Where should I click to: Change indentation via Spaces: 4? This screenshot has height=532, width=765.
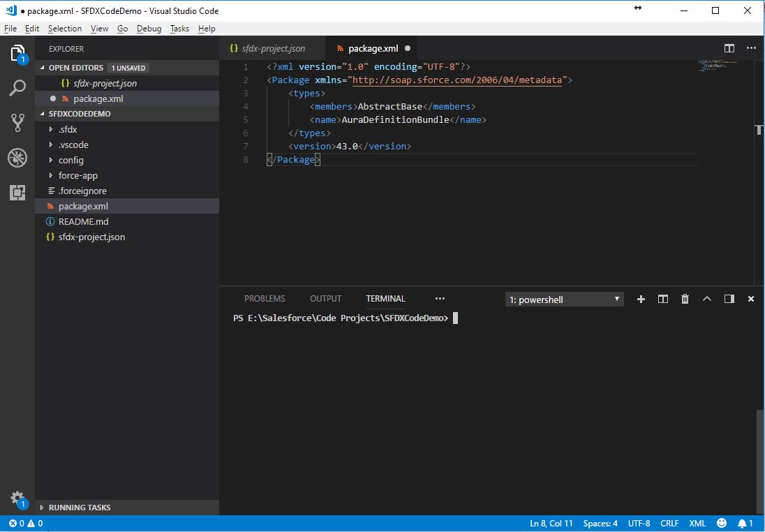[x=600, y=523]
